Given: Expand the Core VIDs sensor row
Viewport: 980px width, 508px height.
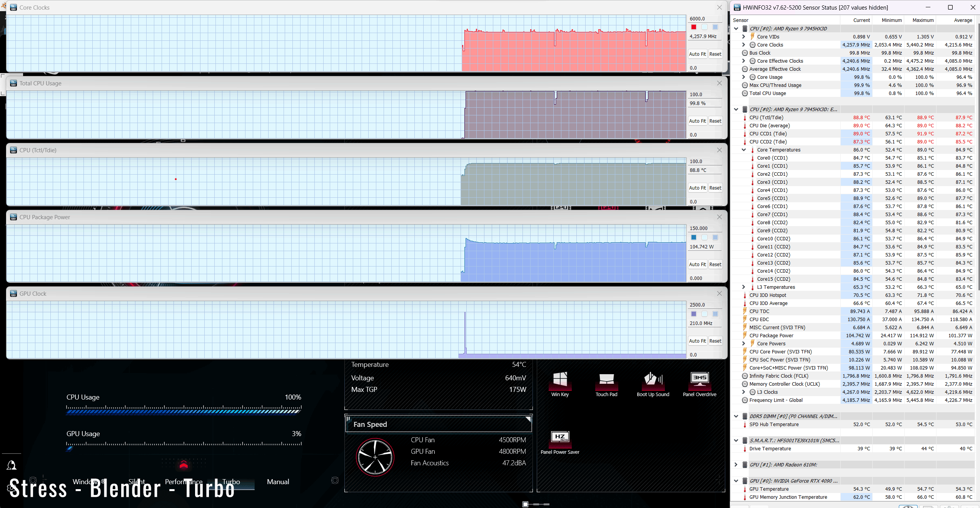Looking at the screenshot, I should click(743, 37).
